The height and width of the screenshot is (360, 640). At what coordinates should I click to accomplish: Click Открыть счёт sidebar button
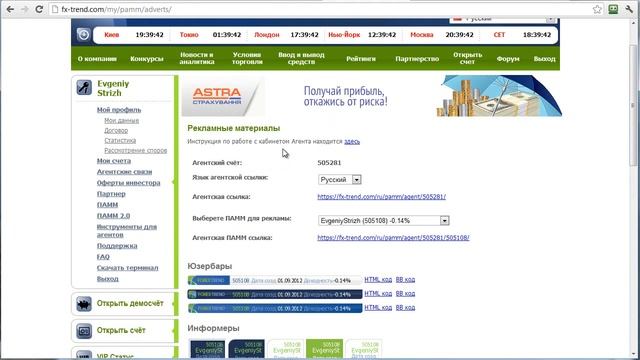(121, 331)
